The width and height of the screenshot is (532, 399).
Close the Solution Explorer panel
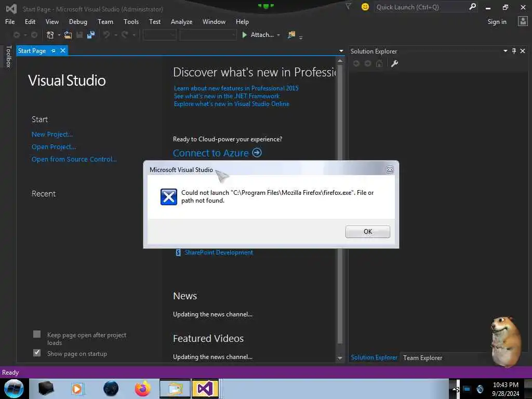(523, 51)
